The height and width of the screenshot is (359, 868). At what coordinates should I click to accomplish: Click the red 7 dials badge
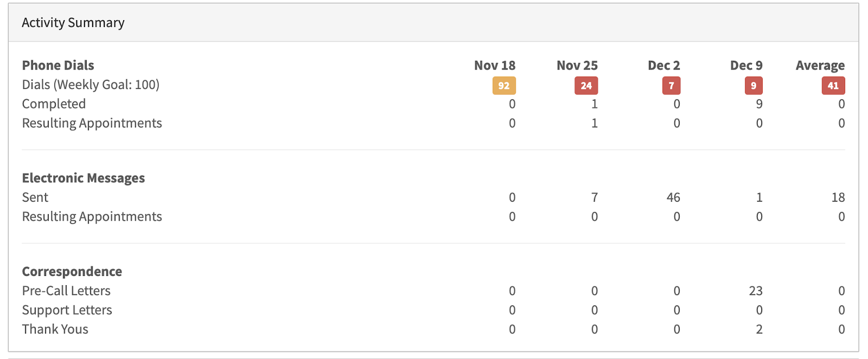pos(672,86)
